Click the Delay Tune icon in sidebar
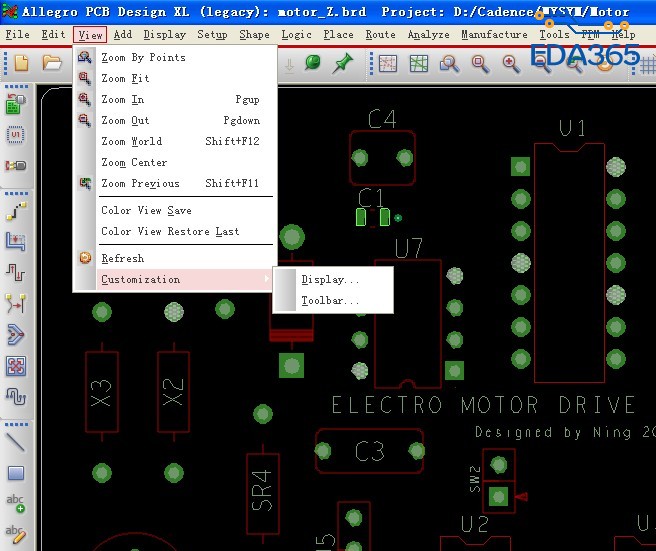The height and width of the screenshot is (551, 656). coord(15,272)
